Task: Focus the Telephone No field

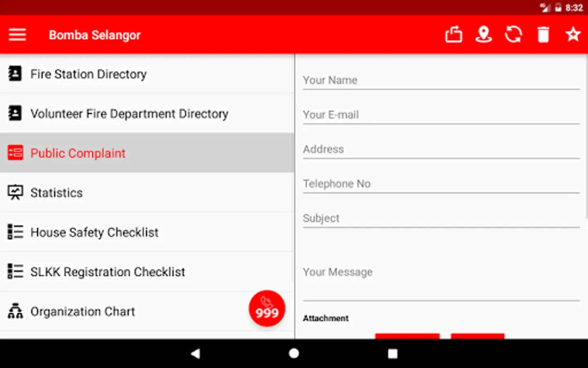Action: (x=441, y=184)
